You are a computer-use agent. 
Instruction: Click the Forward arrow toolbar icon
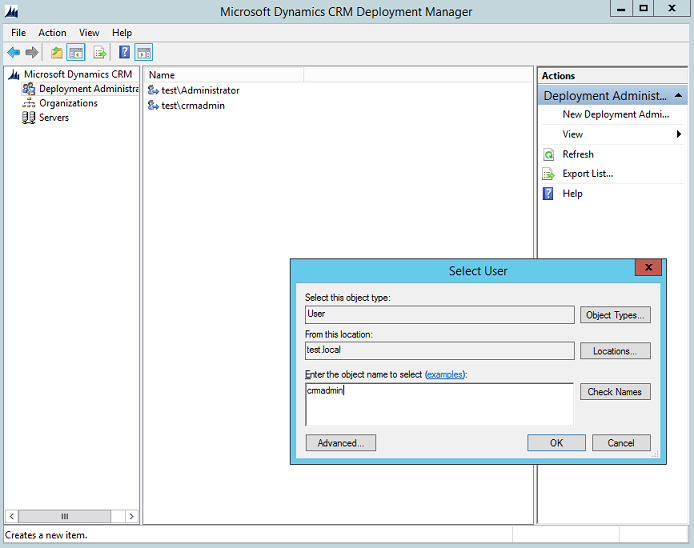[x=32, y=53]
